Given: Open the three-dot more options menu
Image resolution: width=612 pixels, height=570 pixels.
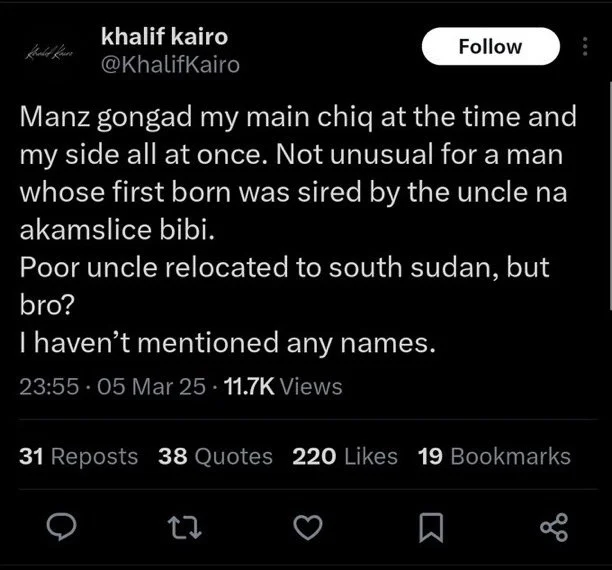Looking at the screenshot, I should (585, 46).
